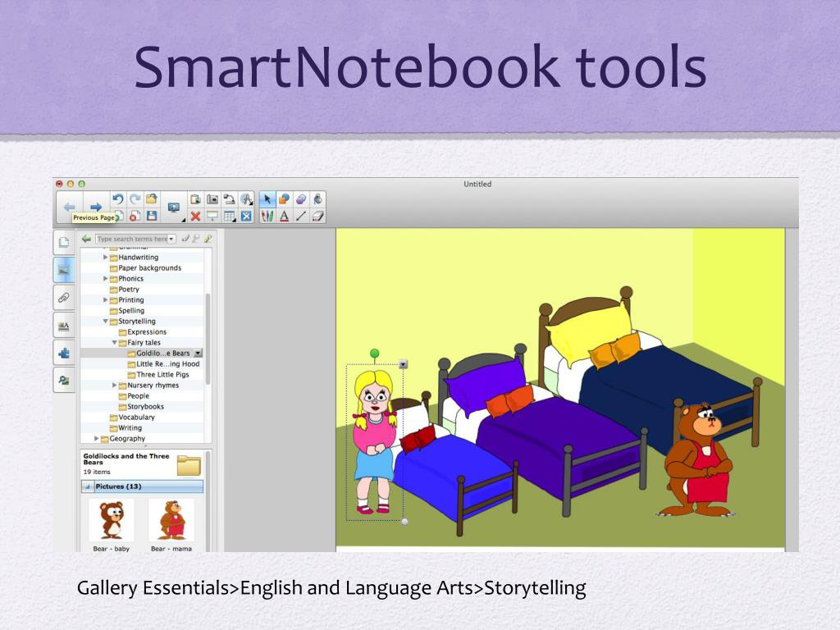This screenshot has width=840, height=630.
Task: Choose the Shapes tool
Action: tap(285, 199)
